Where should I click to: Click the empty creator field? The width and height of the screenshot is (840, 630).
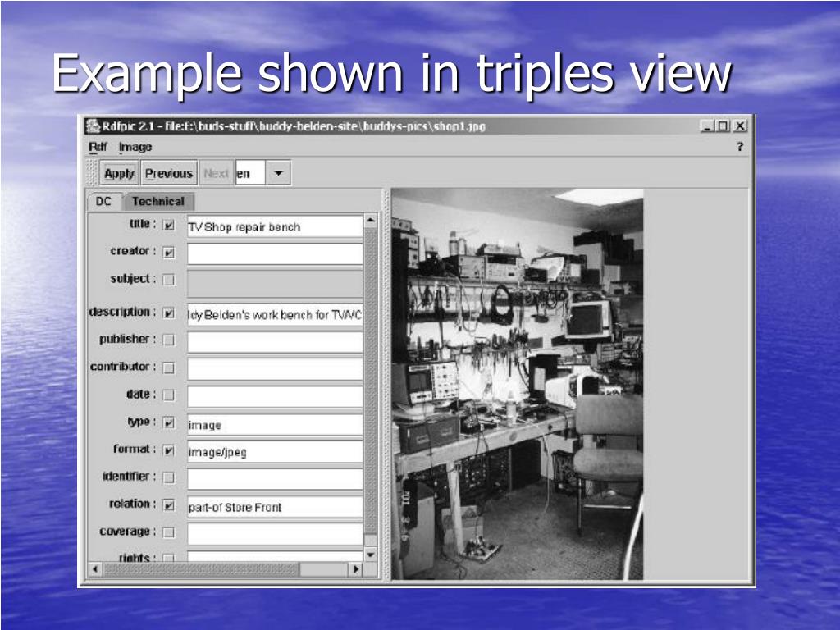click(x=275, y=254)
